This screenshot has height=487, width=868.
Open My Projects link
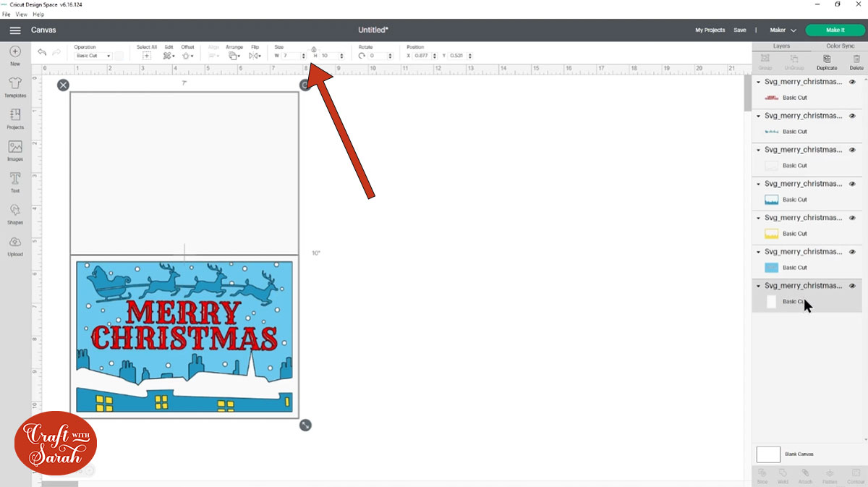click(x=710, y=30)
